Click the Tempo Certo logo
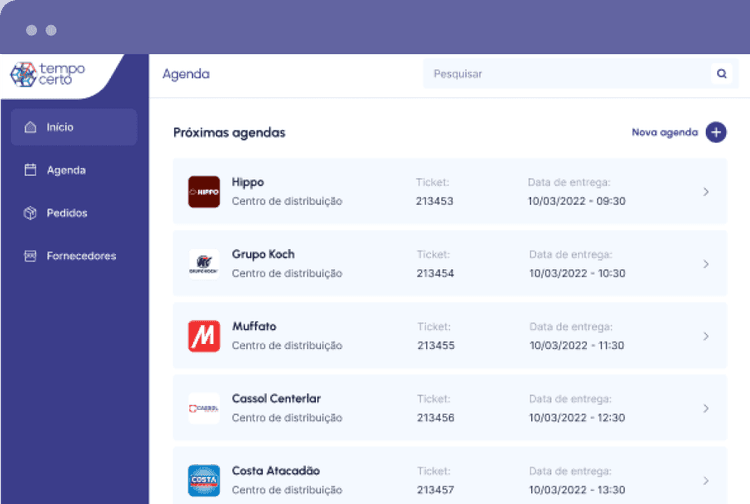This screenshot has width=750, height=504. tap(48, 75)
